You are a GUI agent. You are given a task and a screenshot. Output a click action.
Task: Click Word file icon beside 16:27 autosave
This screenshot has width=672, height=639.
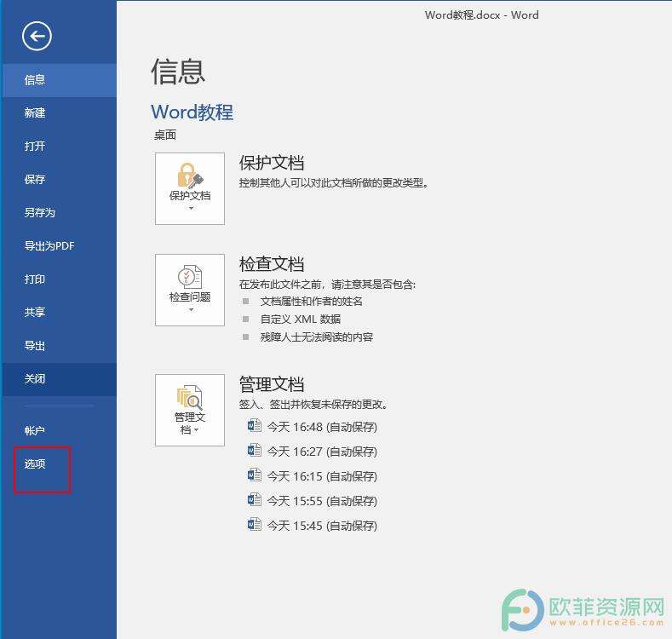(255, 451)
